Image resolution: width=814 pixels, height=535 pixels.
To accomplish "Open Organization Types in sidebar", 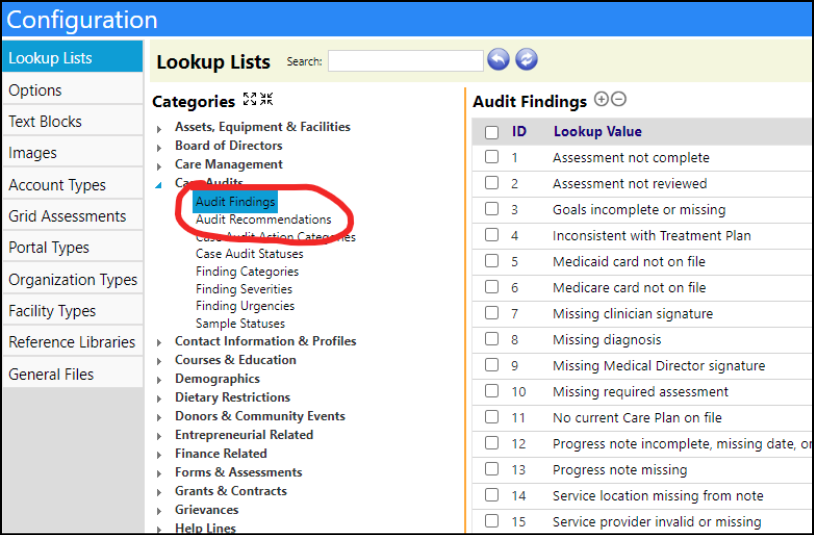I will coord(73,279).
